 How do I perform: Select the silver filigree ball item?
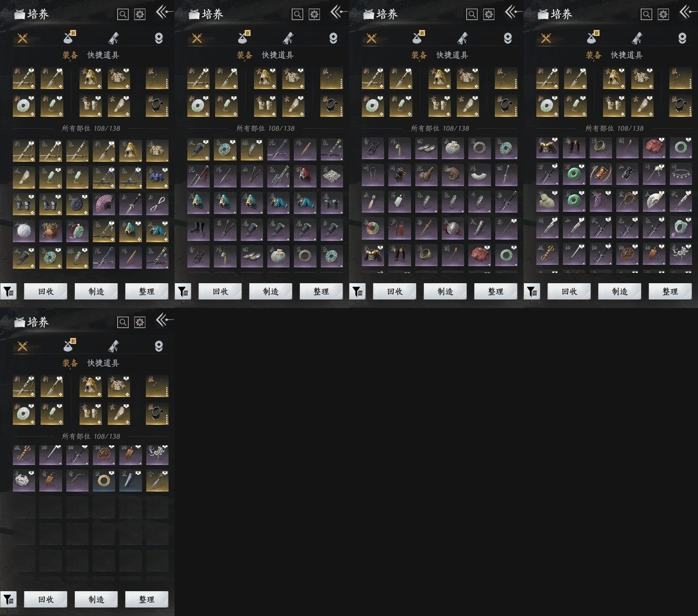tap(24, 480)
